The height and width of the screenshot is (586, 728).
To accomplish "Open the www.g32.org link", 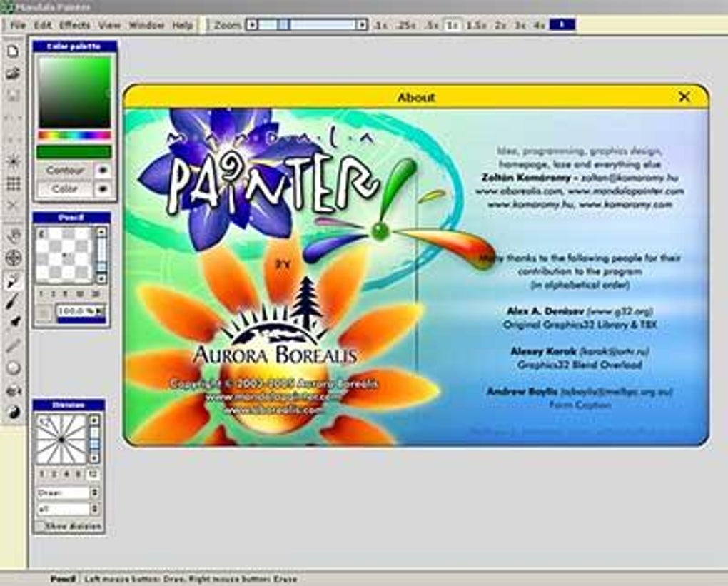I will point(620,311).
